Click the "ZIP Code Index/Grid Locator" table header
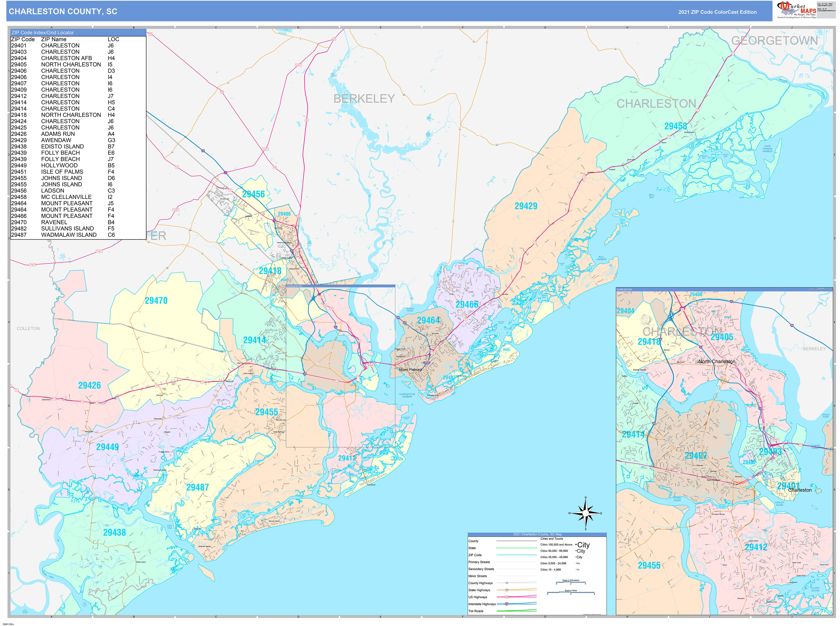 click(78, 33)
